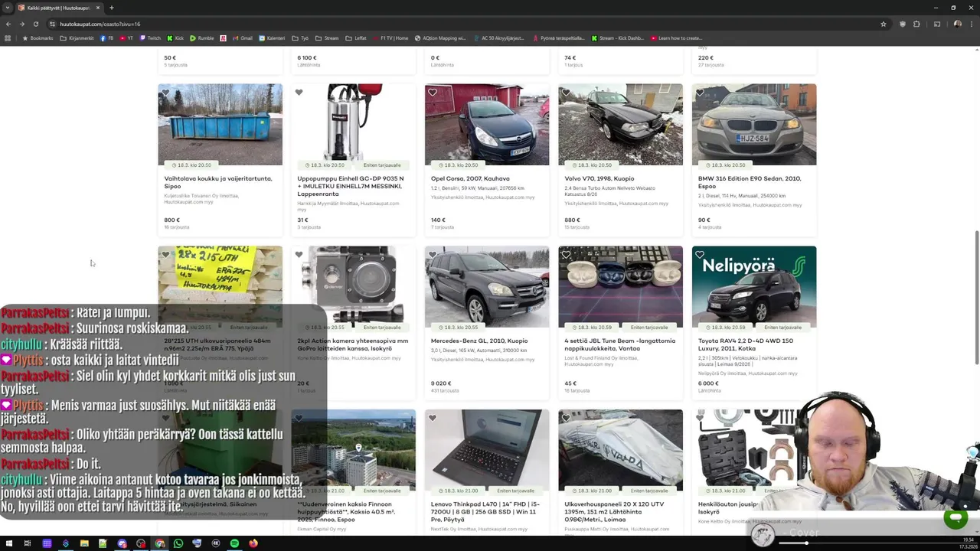Open the Stream bookmark folder
This screenshot has width=980, height=551.
click(326, 38)
